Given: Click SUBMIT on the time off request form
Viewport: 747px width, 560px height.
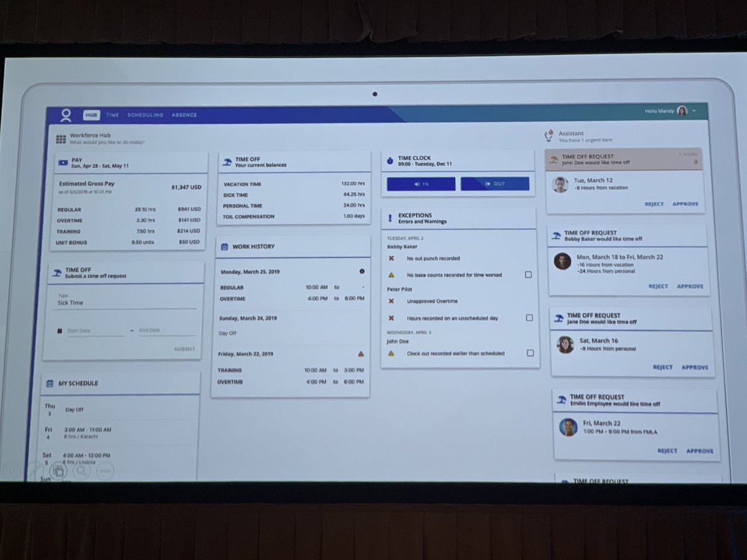Looking at the screenshot, I should point(184,349).
